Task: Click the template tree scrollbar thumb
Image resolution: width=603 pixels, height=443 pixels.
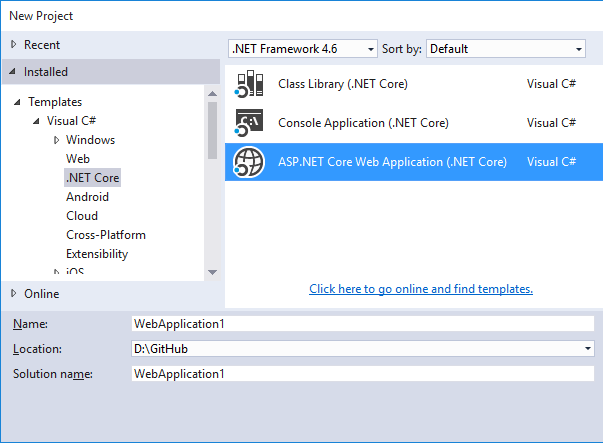Action: point(212,130)
